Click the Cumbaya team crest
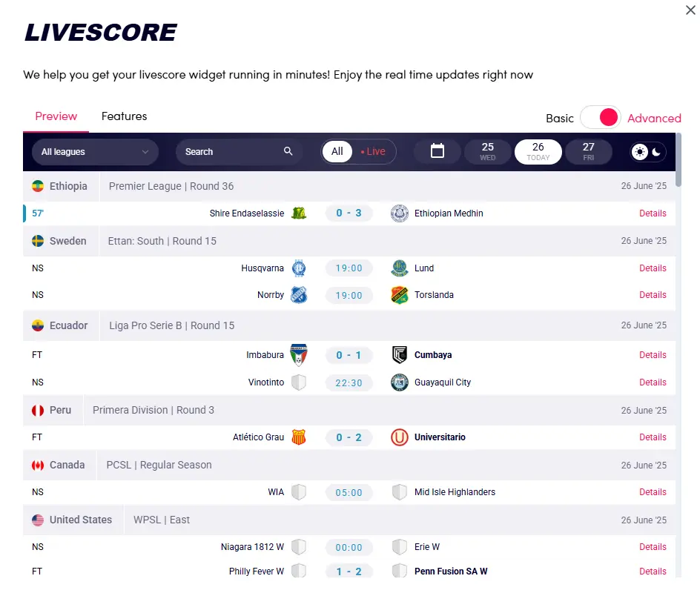This screenshot has height=593, width=700. point(400,355)
